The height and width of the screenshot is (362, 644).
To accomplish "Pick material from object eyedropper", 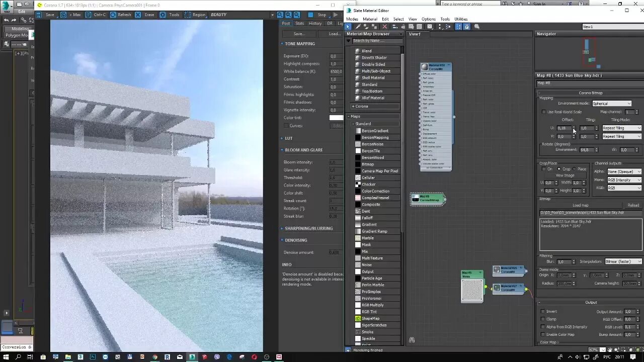I will pyautogui.click(x=358, y=27).
